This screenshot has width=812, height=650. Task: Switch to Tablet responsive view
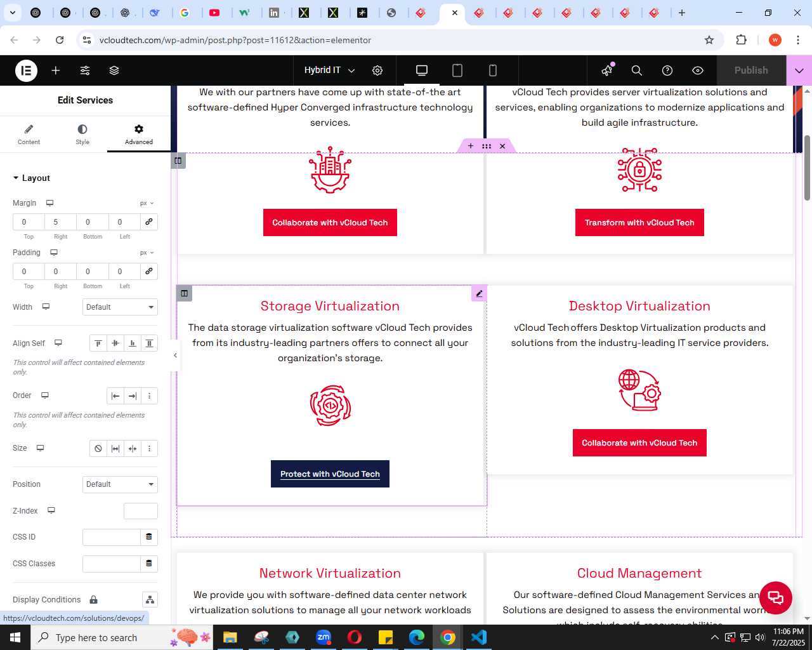[x=457, y=70]
